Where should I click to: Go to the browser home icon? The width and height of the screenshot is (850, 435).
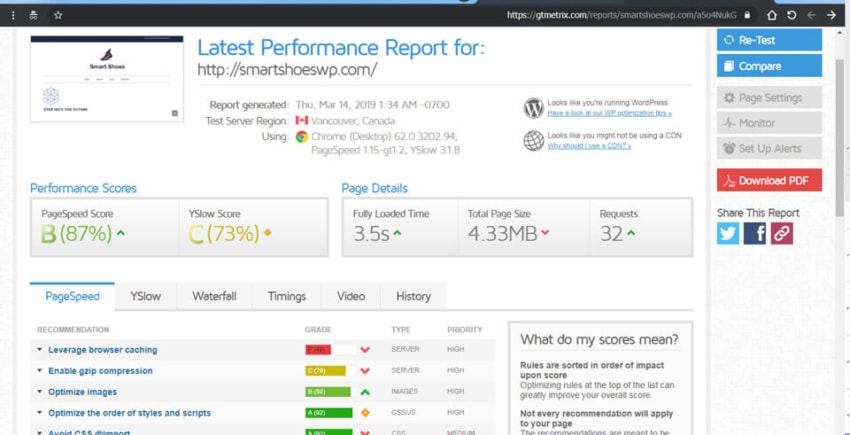coord(772,15)
